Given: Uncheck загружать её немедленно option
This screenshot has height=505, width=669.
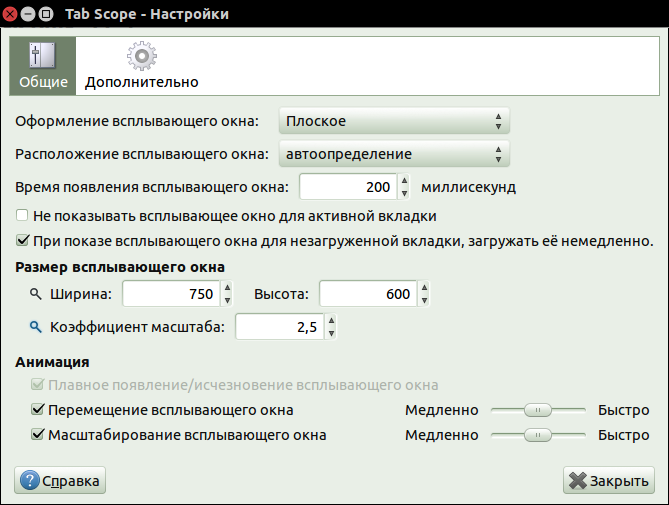Looking at the screenshot, I should [22, 240].
